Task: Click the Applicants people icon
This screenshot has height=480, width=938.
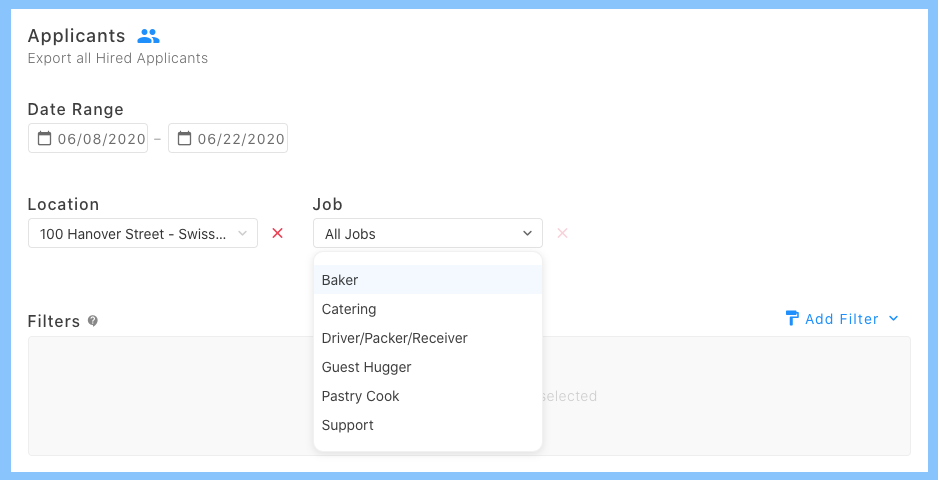Action: [149, 36]
